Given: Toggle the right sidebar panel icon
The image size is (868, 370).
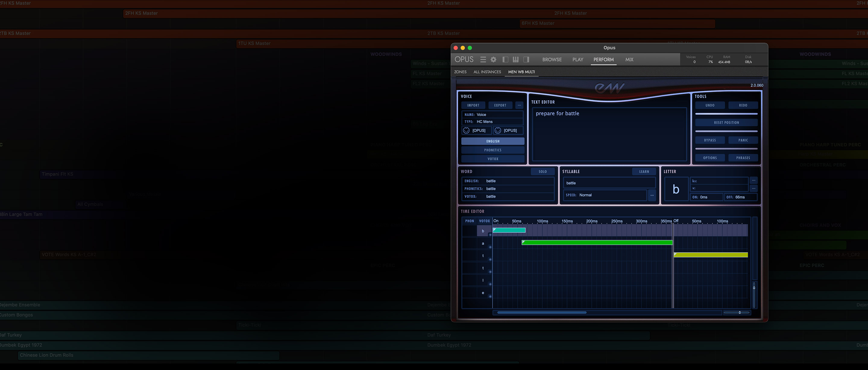Looking at the screenshot, I should click(526, 60).
